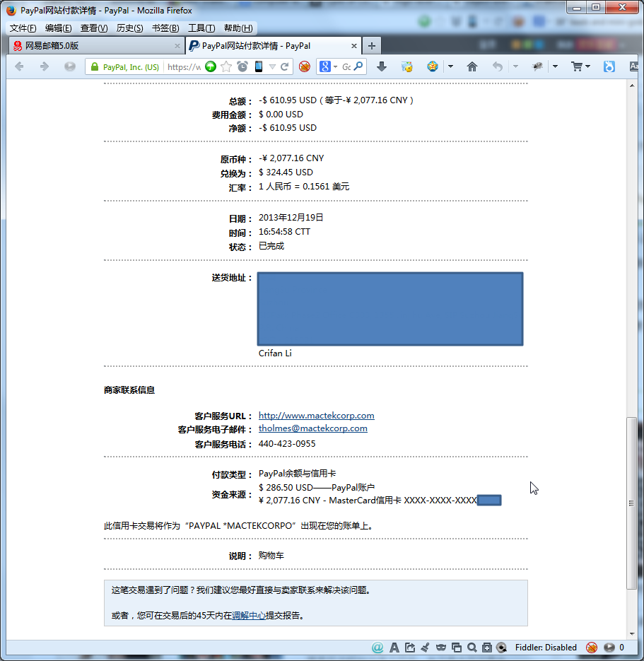
Task: Click the green up-arrow icon in address bar
Action: tap(211, 66)
